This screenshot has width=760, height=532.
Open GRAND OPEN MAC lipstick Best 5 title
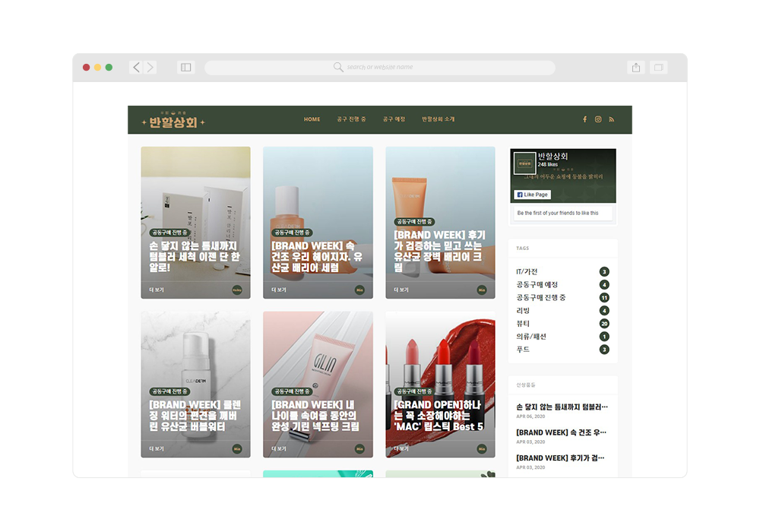point(439,416)
